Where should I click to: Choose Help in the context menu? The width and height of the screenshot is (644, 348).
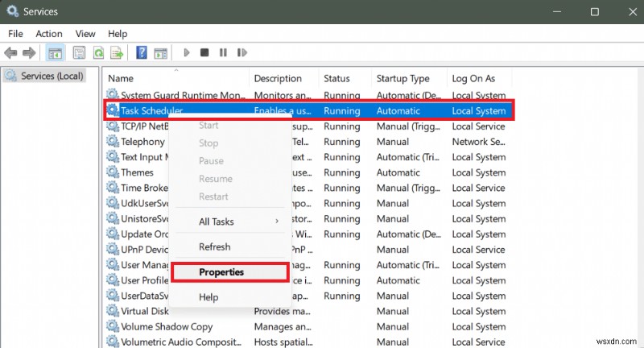tap(229, 297)
